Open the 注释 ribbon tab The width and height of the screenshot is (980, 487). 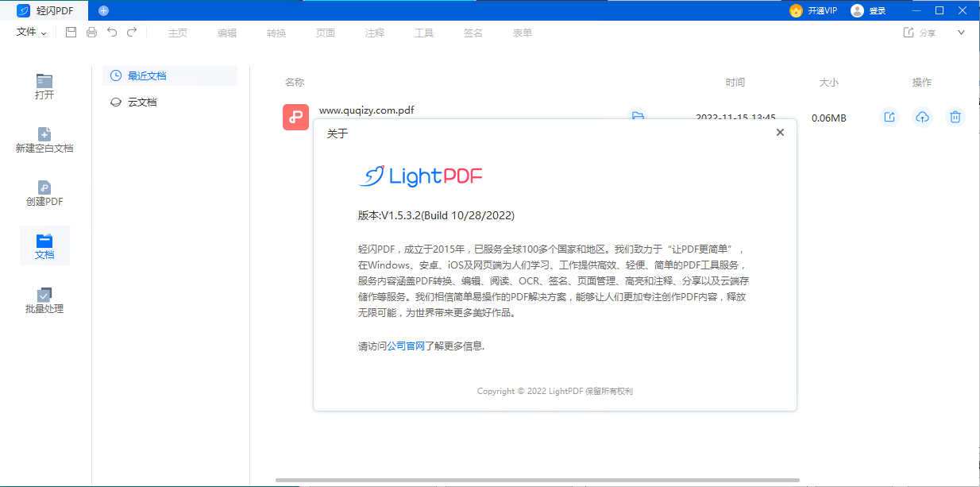(x=374, y=33)
